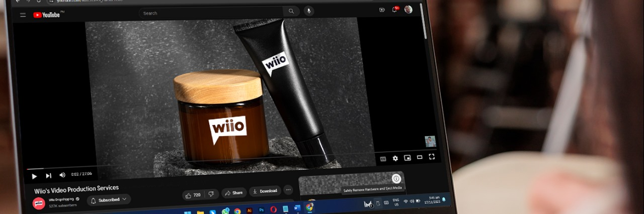644x214 pixels.
Task: Open the account avatar menu
Action: coord(408,9)
